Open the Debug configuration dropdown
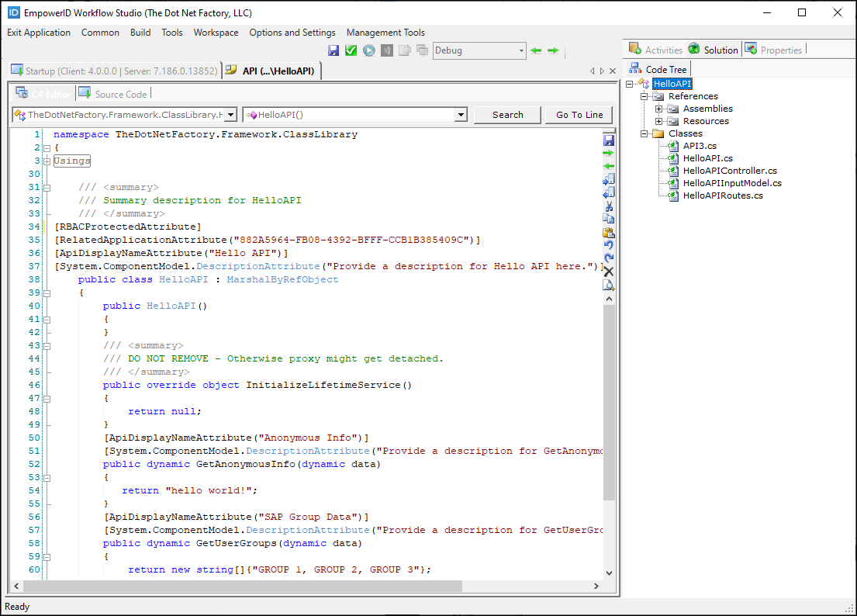 click(521, 50)
